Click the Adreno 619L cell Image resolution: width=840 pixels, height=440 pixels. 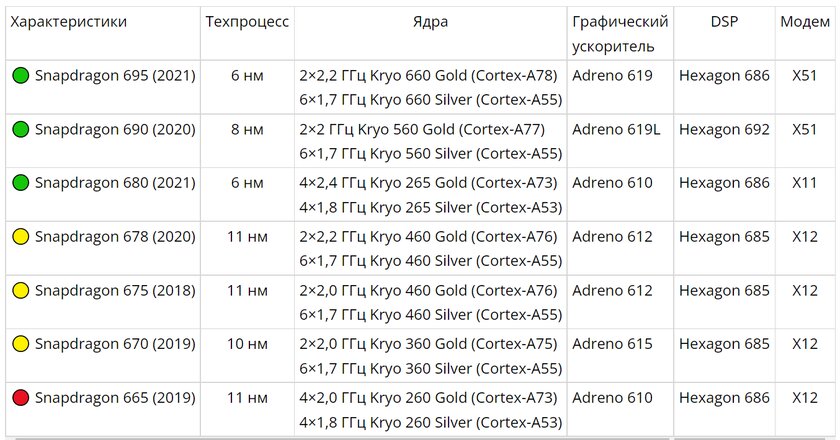point(616,129)
